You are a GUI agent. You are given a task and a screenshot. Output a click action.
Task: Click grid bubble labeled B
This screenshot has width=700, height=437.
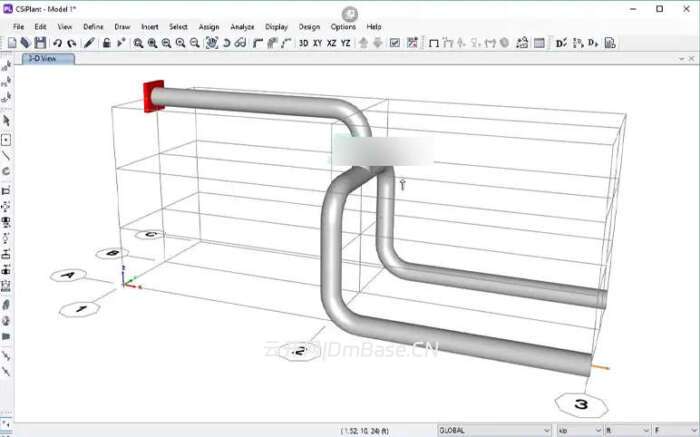[112, 254]
